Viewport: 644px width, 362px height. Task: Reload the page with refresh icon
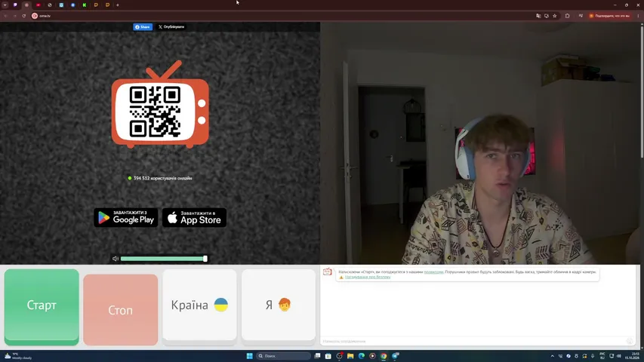24,16
